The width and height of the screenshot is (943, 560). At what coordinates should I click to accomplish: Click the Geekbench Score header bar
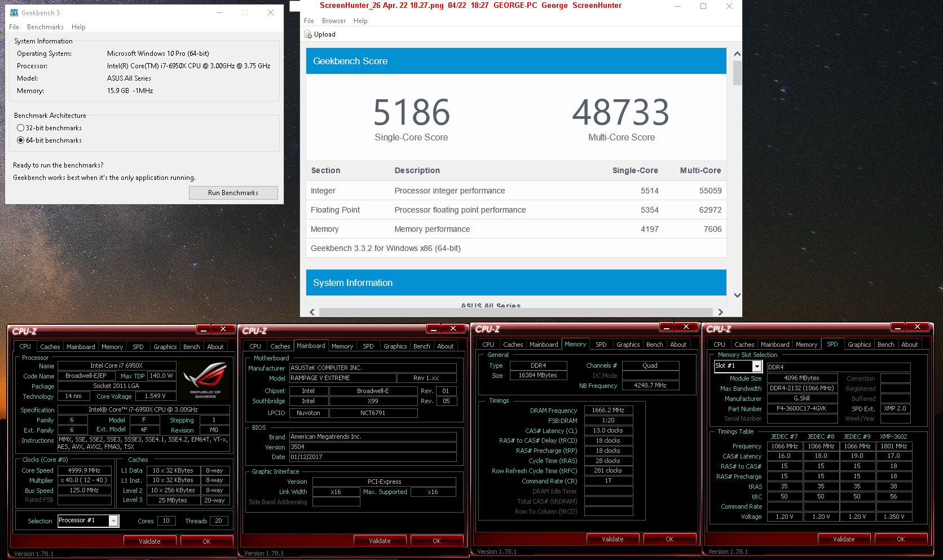516,61
